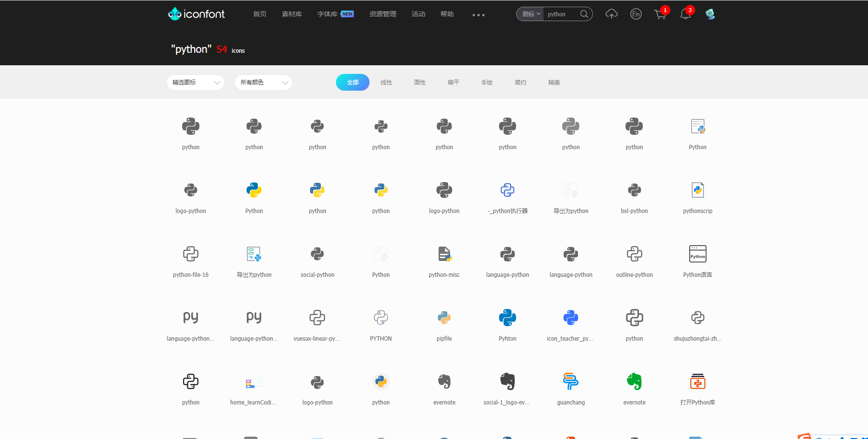Select the social-1_logo-ev icon
The height and width of the screenshot is (439, 868).
pyautogui.click(x=508, y=382)
